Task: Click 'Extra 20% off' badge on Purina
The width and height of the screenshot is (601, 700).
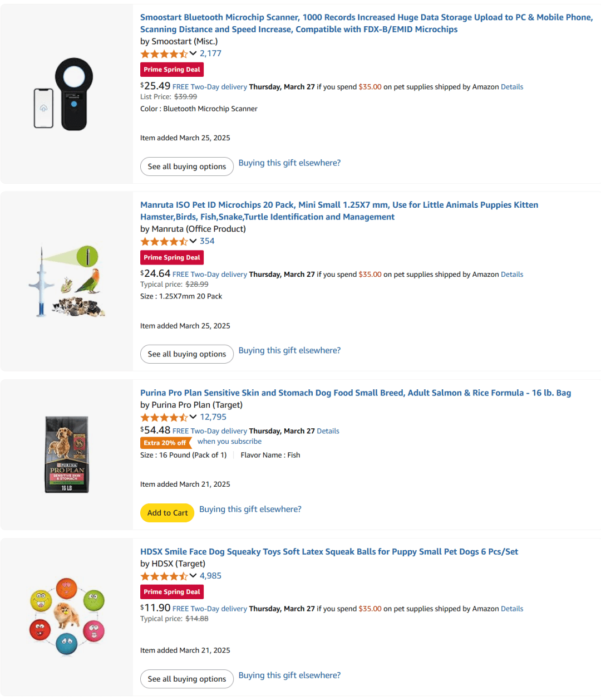Action: pos(165,443)
